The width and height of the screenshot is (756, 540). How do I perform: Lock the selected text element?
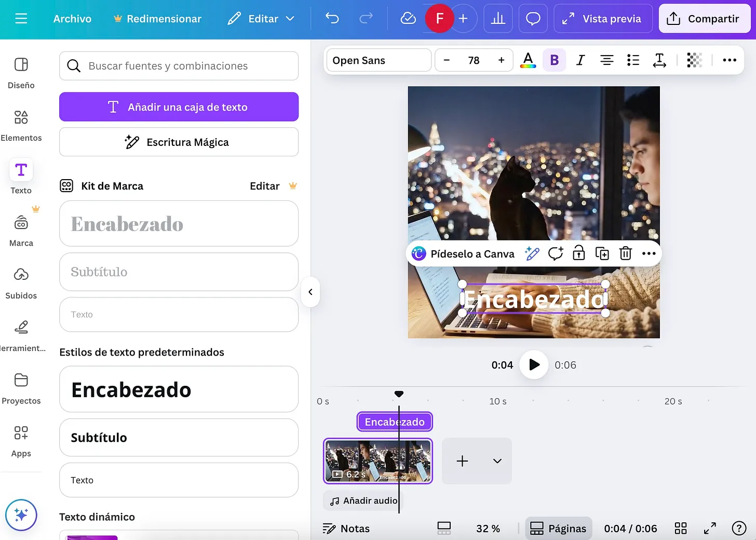[x=578, y=253]
